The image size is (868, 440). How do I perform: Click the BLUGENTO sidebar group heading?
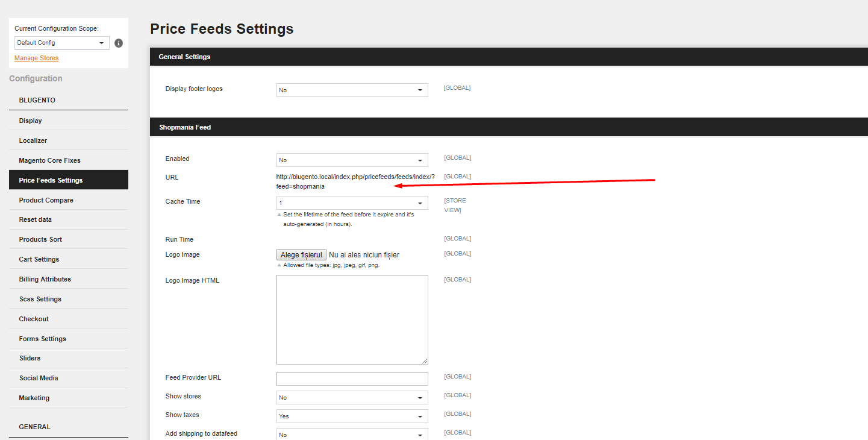37,100
